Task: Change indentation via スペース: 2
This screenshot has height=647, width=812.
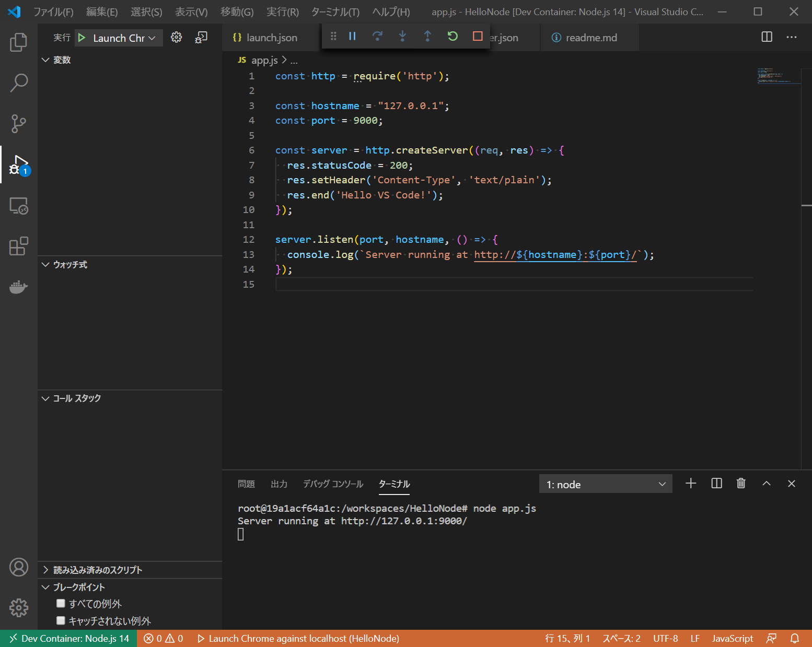Action: 621,638
